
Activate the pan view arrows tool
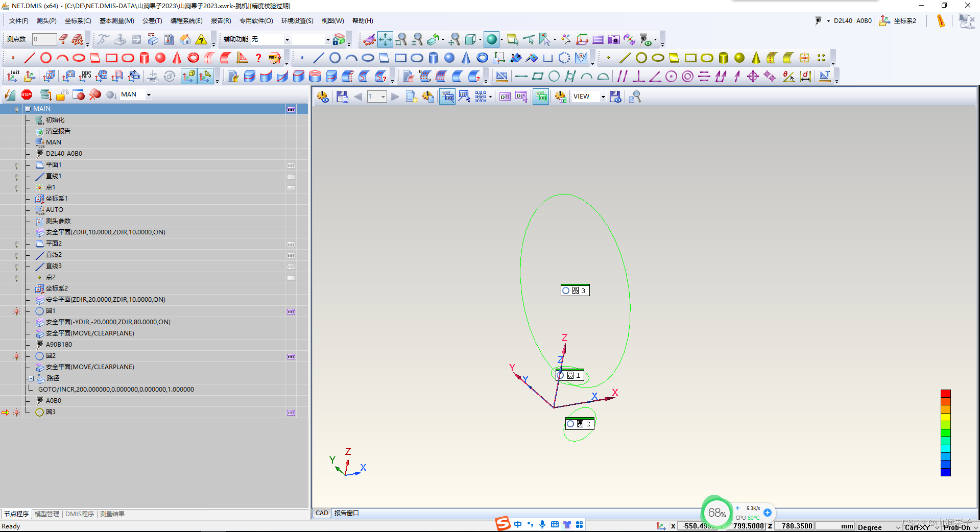pyautogui.click(x=385, y=39)
